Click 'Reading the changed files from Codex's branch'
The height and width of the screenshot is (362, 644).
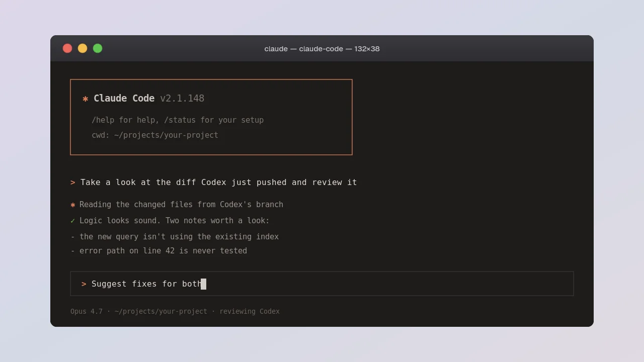click(x=181, y=205)
